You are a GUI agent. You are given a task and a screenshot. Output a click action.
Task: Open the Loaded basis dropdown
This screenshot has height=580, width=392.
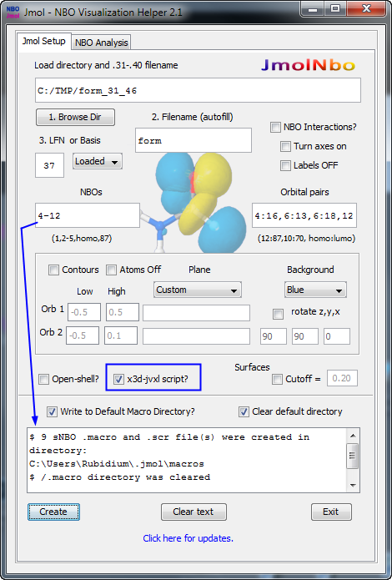pos(98,161)
